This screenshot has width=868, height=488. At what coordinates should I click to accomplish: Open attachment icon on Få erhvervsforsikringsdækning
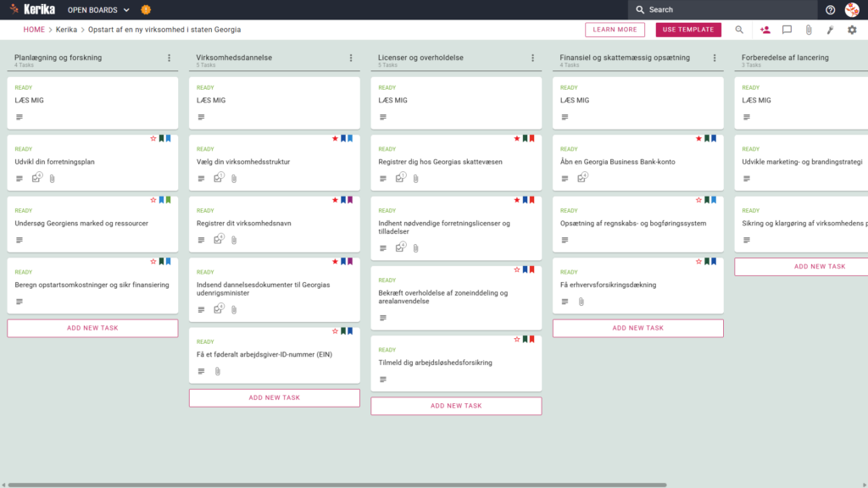click(581, 302)
